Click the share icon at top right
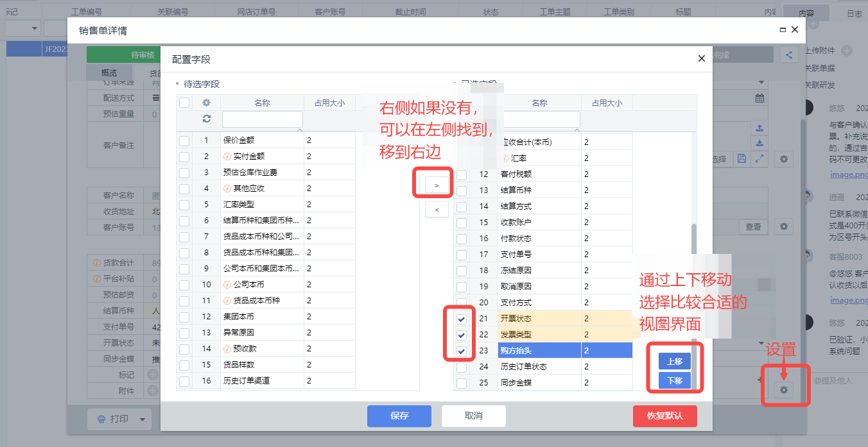Screen dimensions: 868x447 coord(788,55)
